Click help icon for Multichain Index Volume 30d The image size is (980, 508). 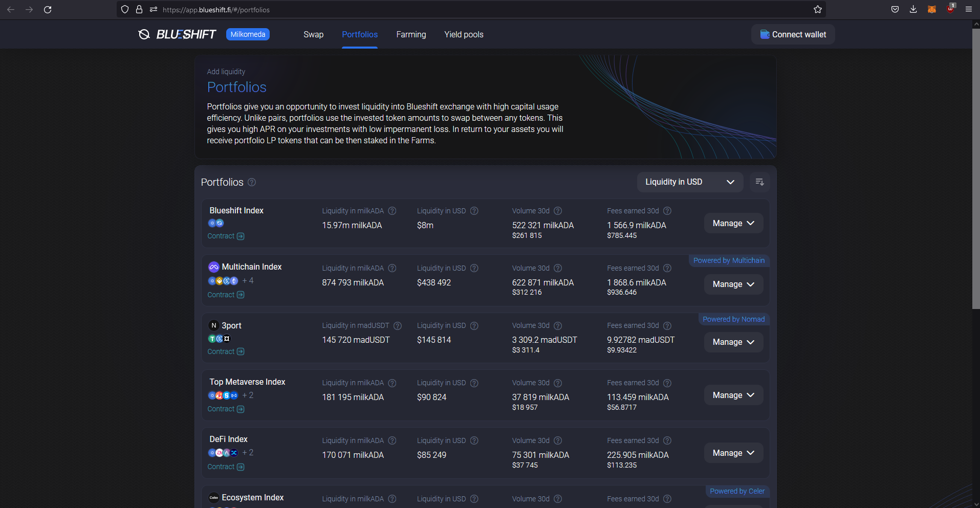(x=558, y=268)
